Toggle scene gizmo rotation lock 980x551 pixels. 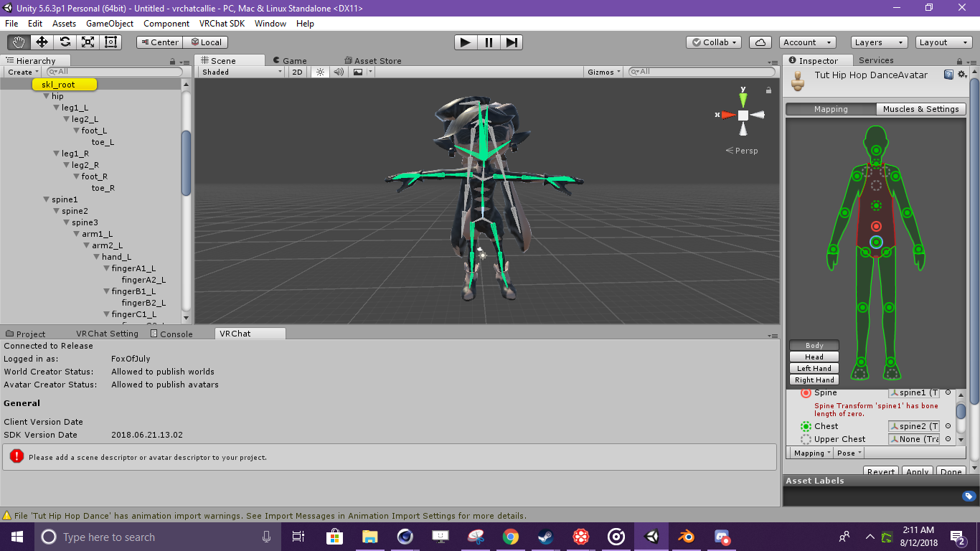[768, 90]
